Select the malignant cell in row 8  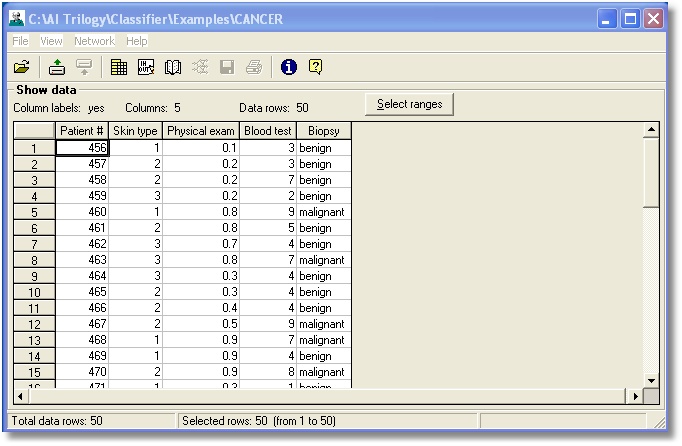[x=324, y=260]
